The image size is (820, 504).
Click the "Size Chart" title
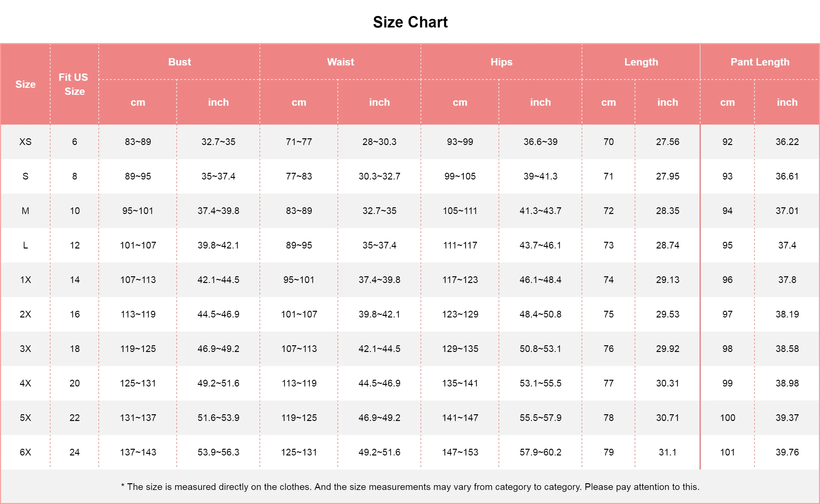coord(410,22)
